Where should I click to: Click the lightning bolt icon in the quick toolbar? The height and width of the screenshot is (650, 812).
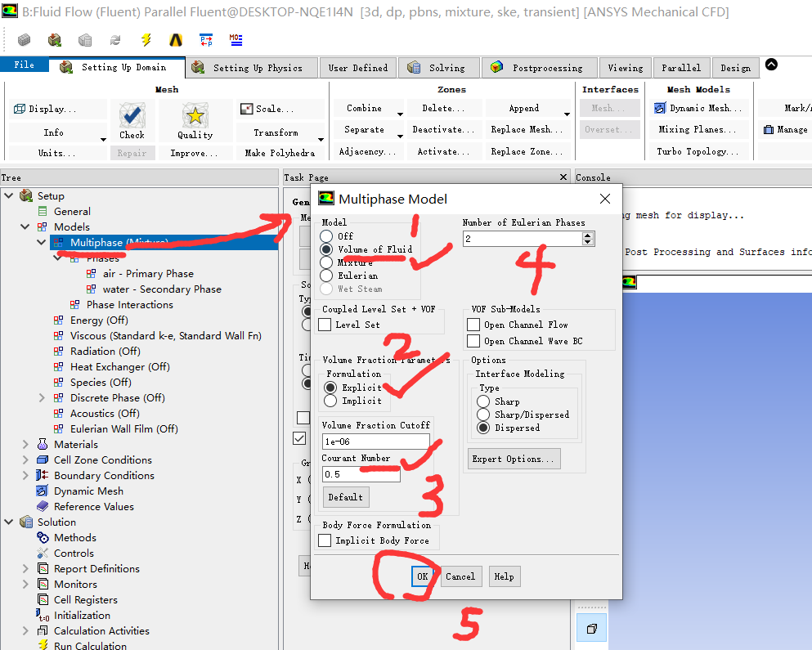coord(146,40)
